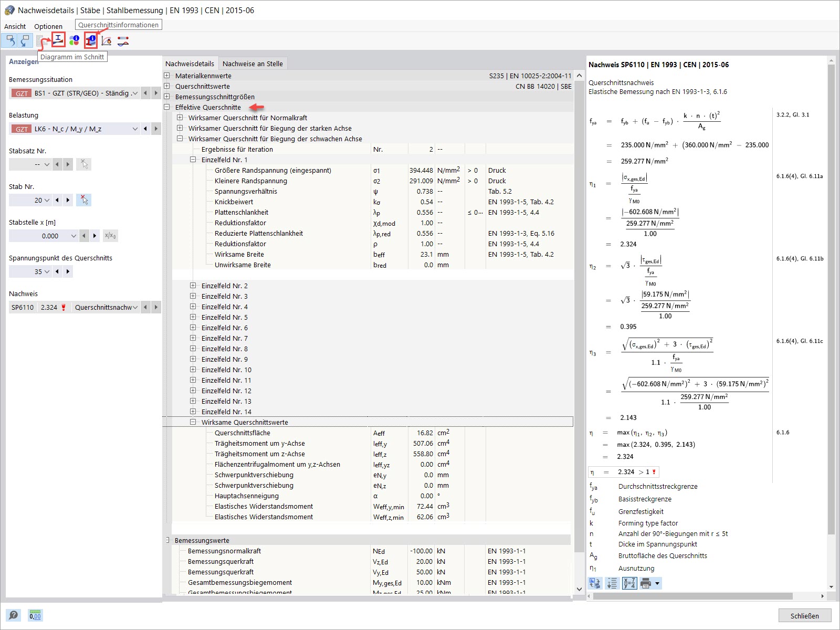The height and width of the screenshot is (630, 840).
Task: Go to next Stab Nr.
Action: [68, 200]
